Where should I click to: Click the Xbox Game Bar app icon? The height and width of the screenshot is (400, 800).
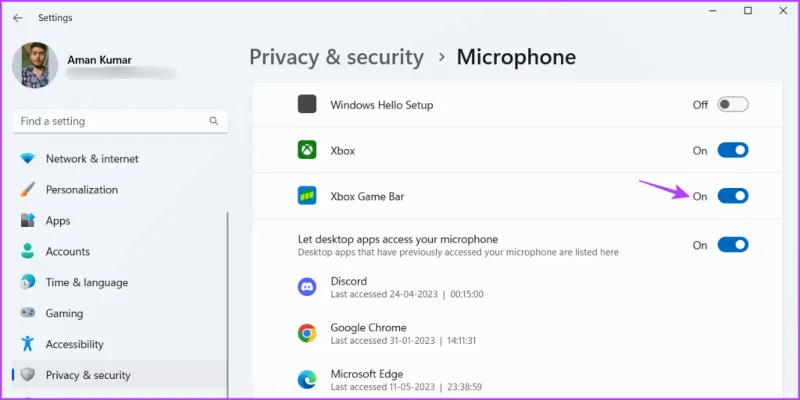(x=307, y=196)
